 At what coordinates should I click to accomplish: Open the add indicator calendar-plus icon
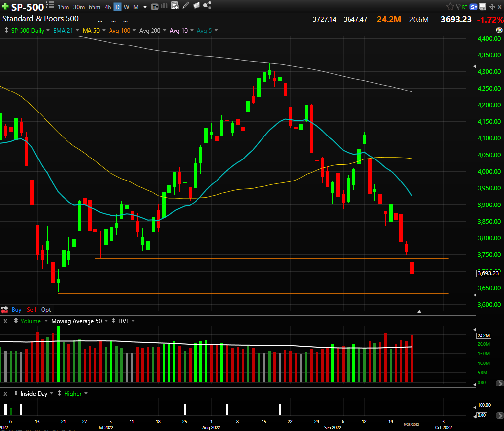(x=175, y=5)
